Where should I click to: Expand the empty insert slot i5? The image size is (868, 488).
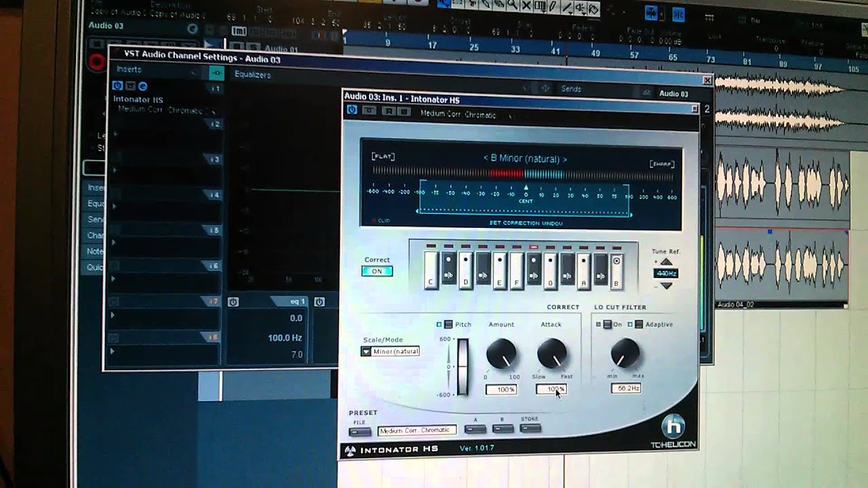click(x=113, y=241)
